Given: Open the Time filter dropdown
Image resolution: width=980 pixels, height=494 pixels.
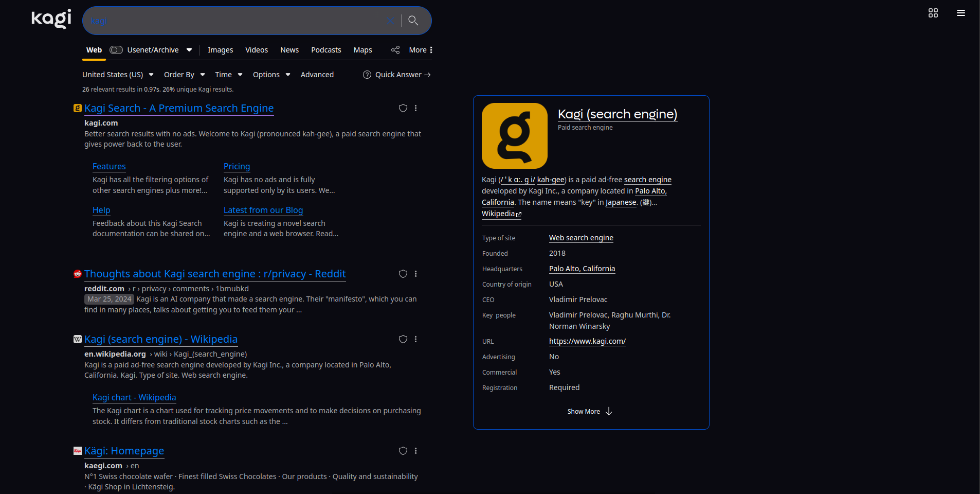Looking at the screenshot, I should (228, 75).
